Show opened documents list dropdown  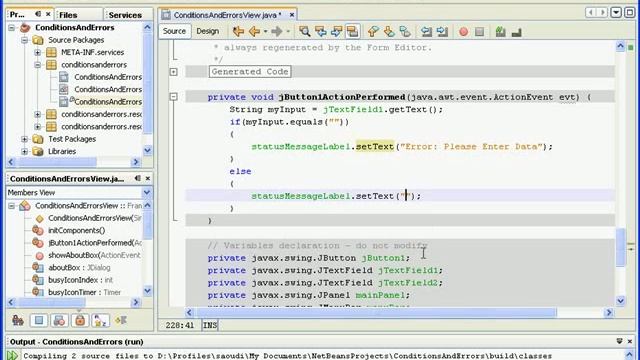click(x=616, y=12)
